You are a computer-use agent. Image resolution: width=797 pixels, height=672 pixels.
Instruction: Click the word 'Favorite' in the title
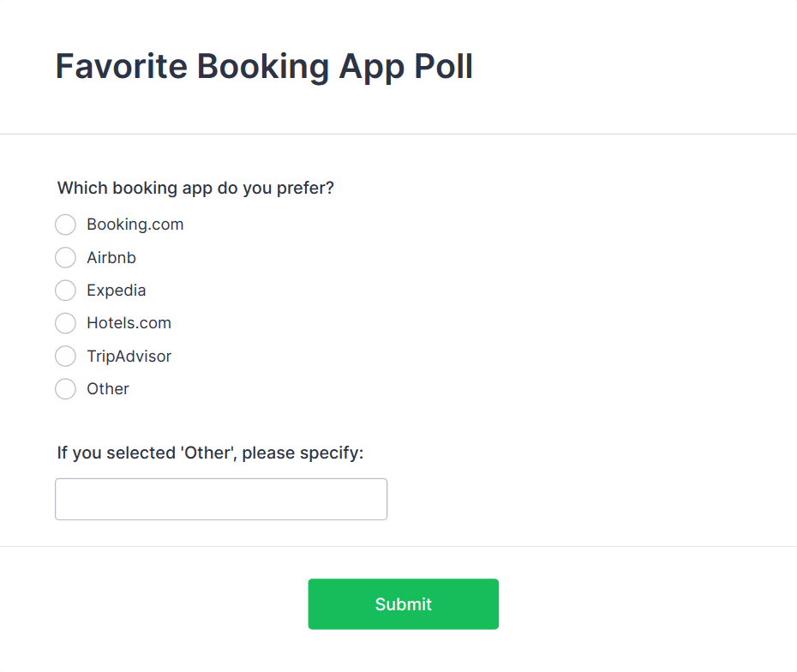tap(121, 66)
